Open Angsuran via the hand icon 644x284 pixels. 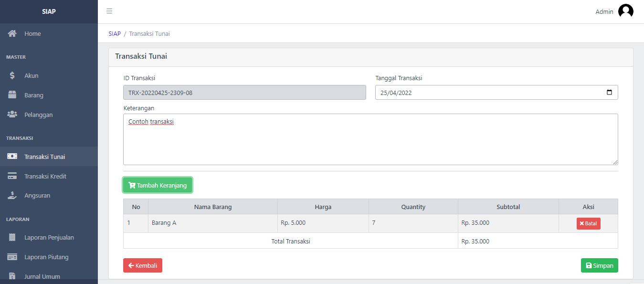pyautogui.click(x=12, y=195)
